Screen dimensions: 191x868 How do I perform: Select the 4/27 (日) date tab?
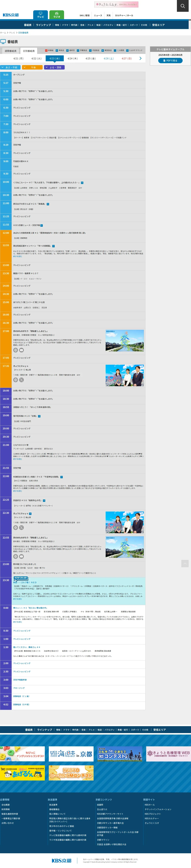click(127, 58)
